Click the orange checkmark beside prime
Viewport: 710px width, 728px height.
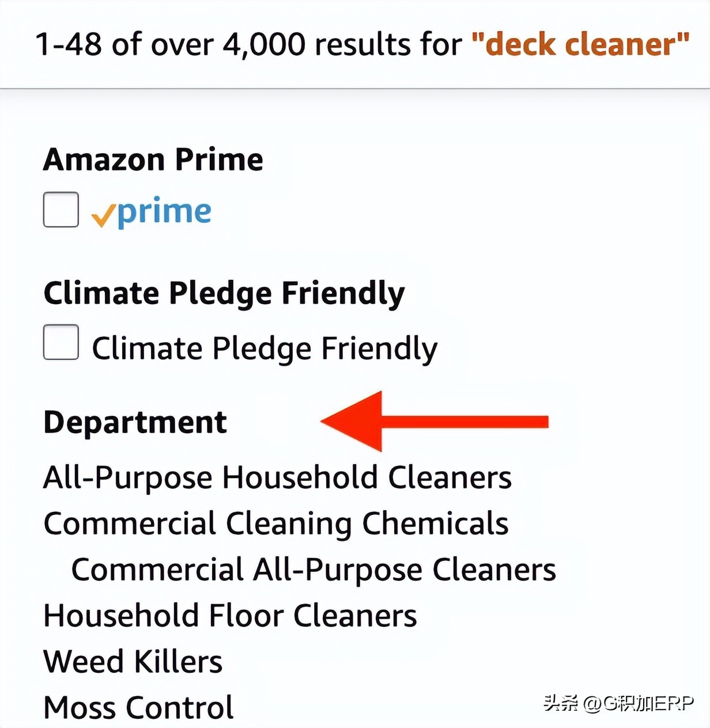103,215
